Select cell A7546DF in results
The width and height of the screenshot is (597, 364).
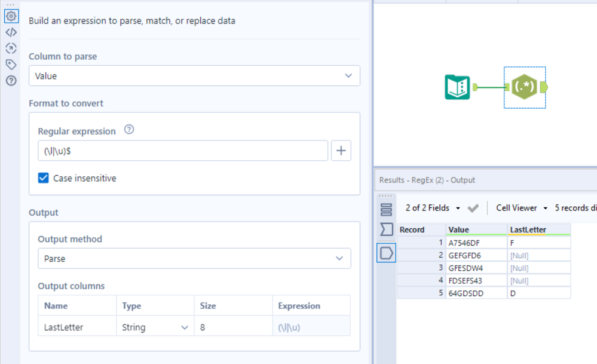pyautogui.click(x=476, y=243)
